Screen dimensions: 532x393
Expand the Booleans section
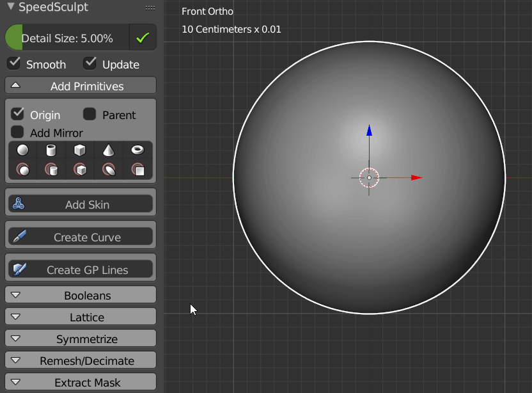click(80, 294)
